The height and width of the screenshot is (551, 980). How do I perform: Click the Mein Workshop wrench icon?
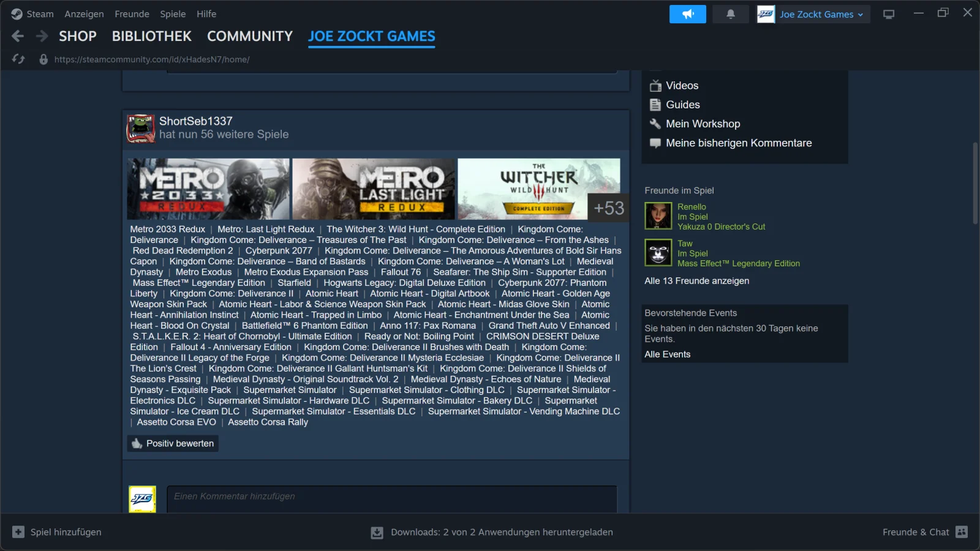[655, 124]
